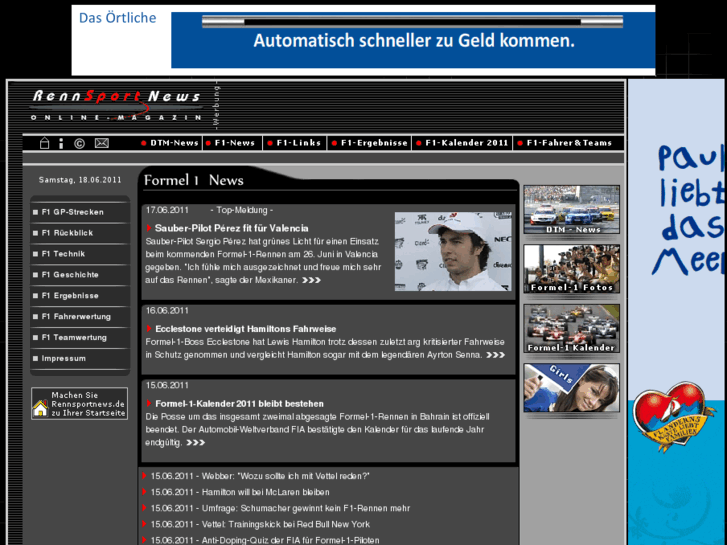
Task: Click red arrow beside Sauber-Pilot Pérez headline
Action: pyautogui.click(x=149, y=228)
